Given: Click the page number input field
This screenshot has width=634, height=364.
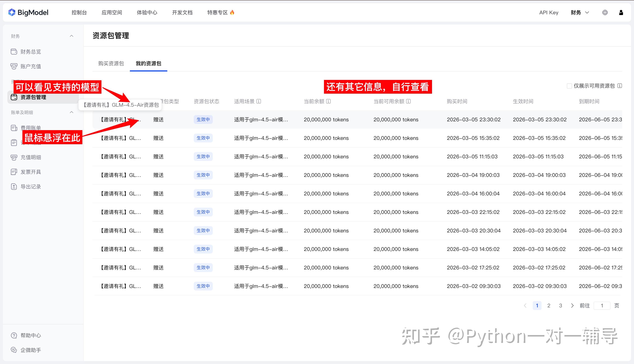Looking at the screenshot, I should pyautogui.click(x=602, y=306).
